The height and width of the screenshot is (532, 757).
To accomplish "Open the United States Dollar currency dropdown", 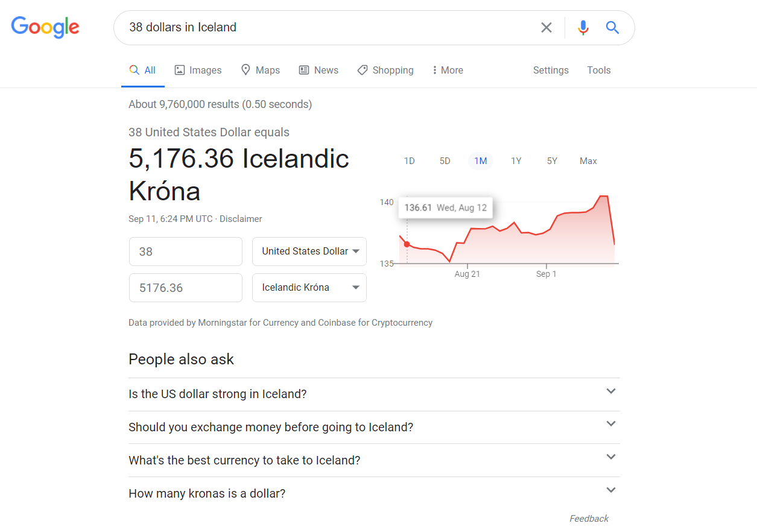I will 309,252.
